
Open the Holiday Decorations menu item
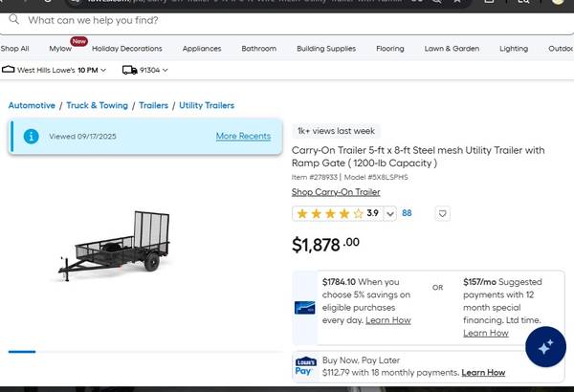click(127, 49)
